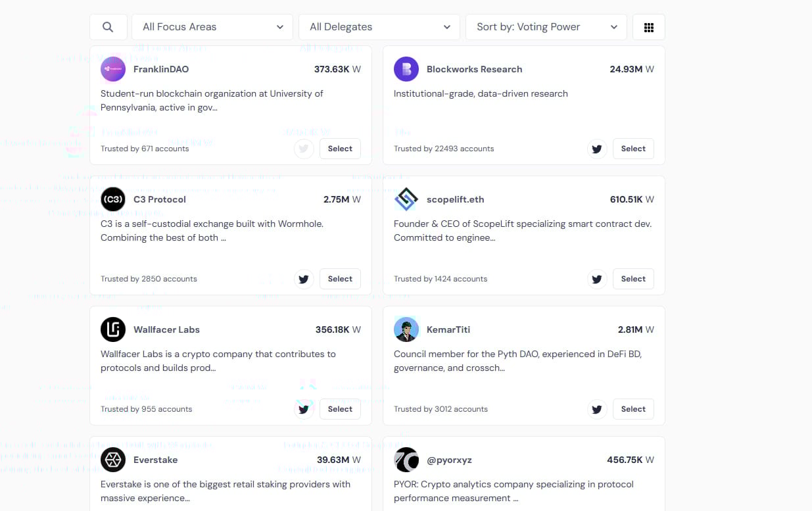Click 'Trusted by 22493 accounts' text
Image resolution: width=812 pixels, height=511 pixels.
tap(444, 149)
